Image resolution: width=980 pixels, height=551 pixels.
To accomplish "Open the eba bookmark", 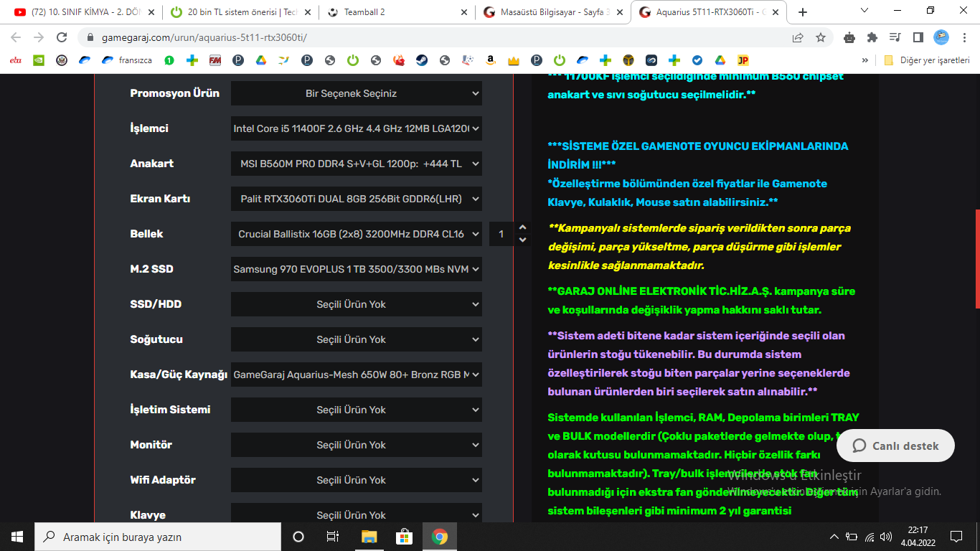I will tap(16, 60).
